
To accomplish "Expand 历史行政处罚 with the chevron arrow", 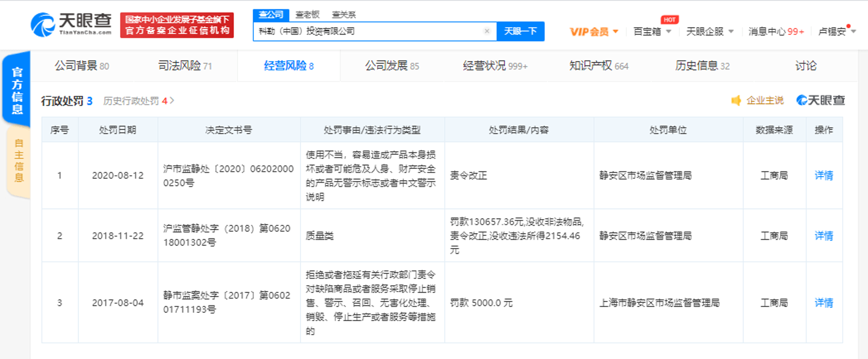I will click(172, 101).
